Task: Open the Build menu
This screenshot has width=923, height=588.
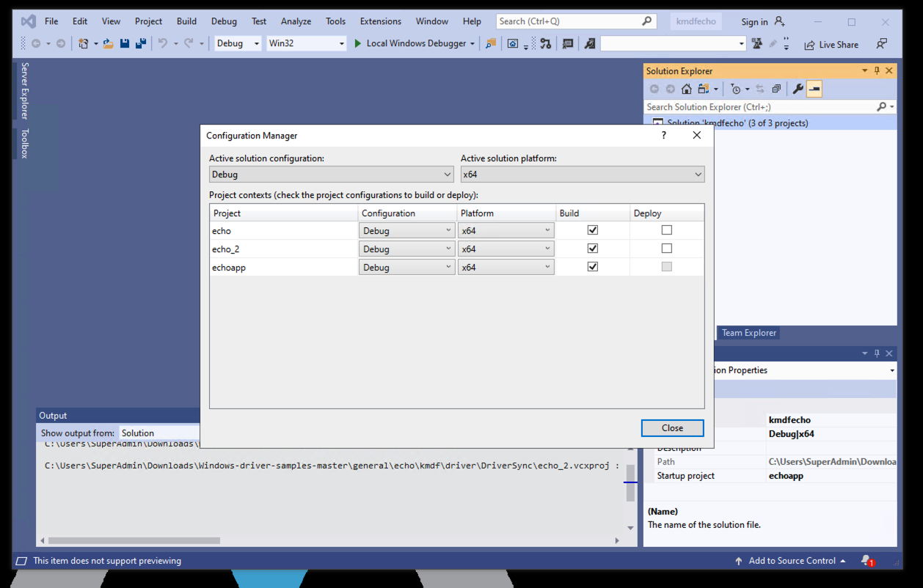Action: click(186, 21)
